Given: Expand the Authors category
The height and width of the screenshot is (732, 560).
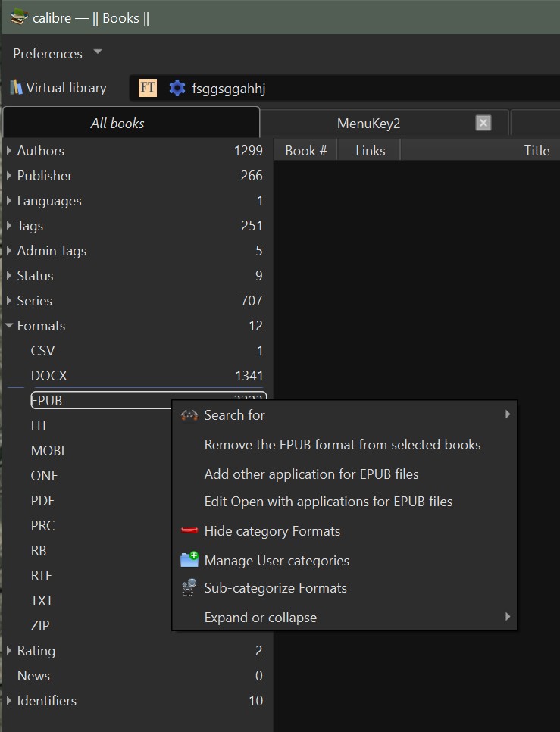Looking at the screenshot, I should pyautogui.click(x=9, y=151).
